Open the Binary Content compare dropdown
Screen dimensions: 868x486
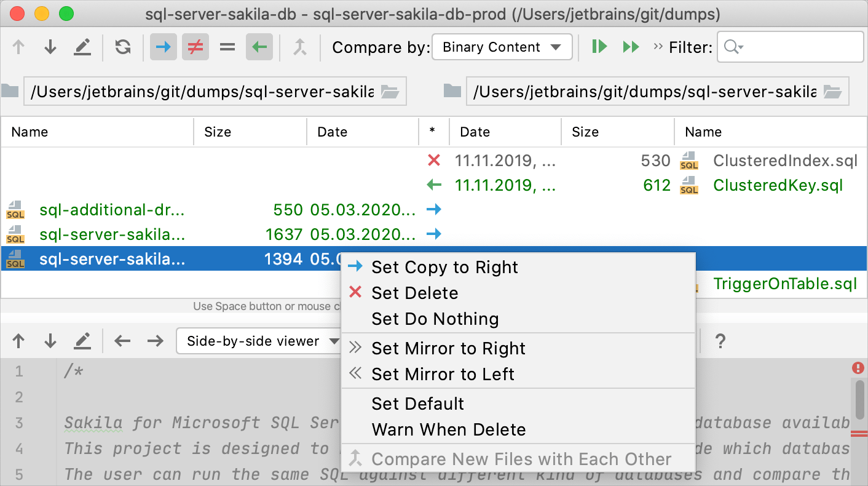(502, 47)
